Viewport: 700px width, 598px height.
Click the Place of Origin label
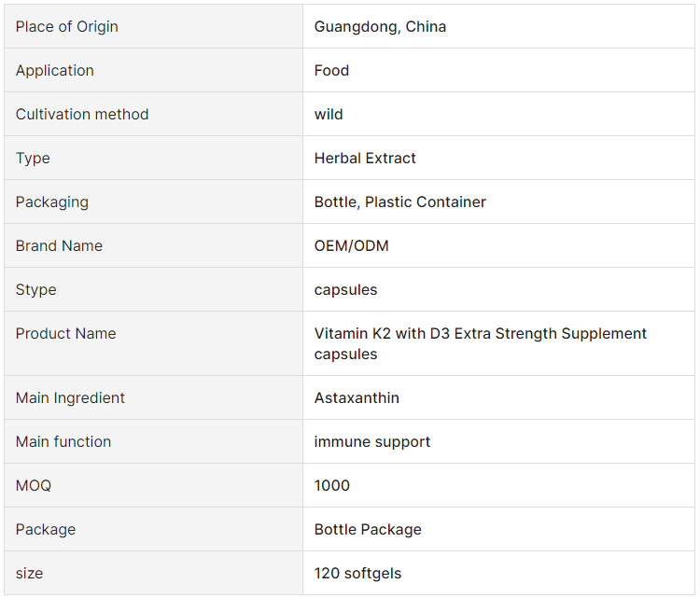[67, 27]
